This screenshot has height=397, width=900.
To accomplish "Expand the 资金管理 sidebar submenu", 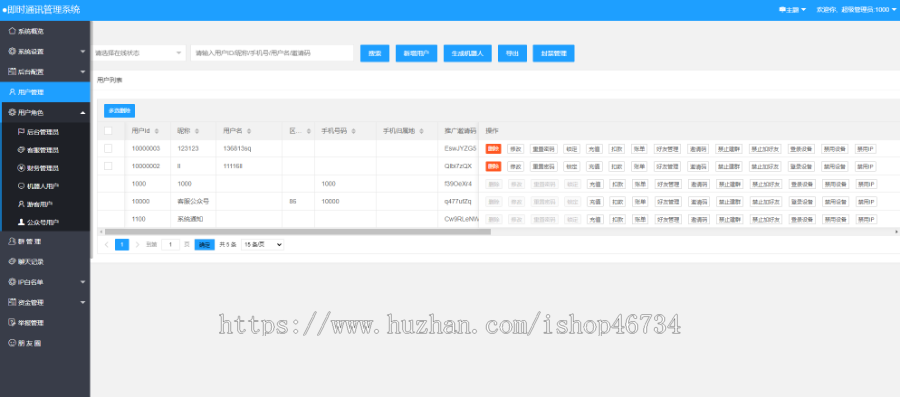I will (x=83, y=302).
